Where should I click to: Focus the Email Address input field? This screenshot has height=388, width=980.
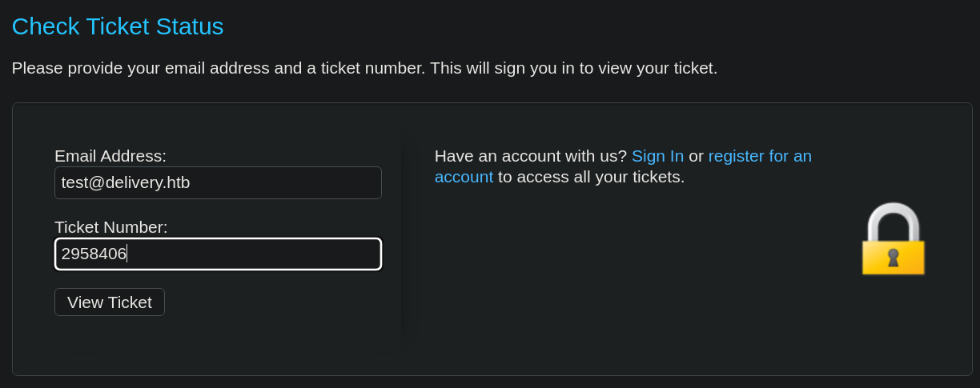tap(218, 182)
